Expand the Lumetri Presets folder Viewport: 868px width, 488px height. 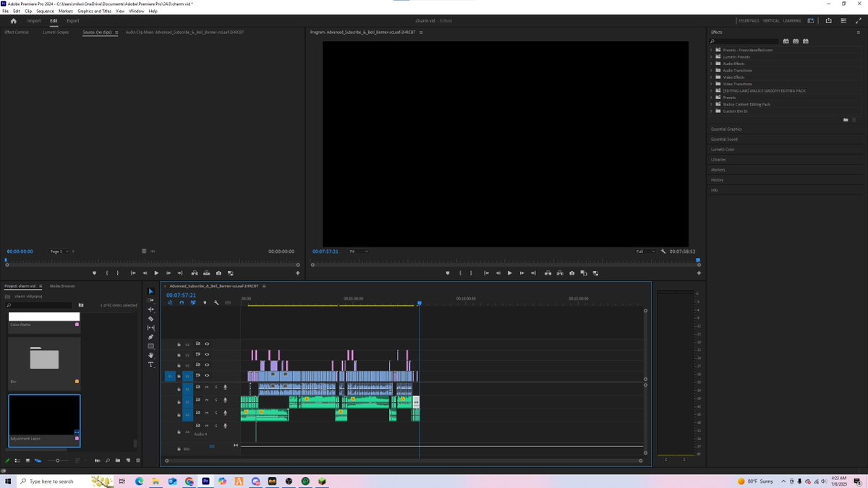coord(712,56)
